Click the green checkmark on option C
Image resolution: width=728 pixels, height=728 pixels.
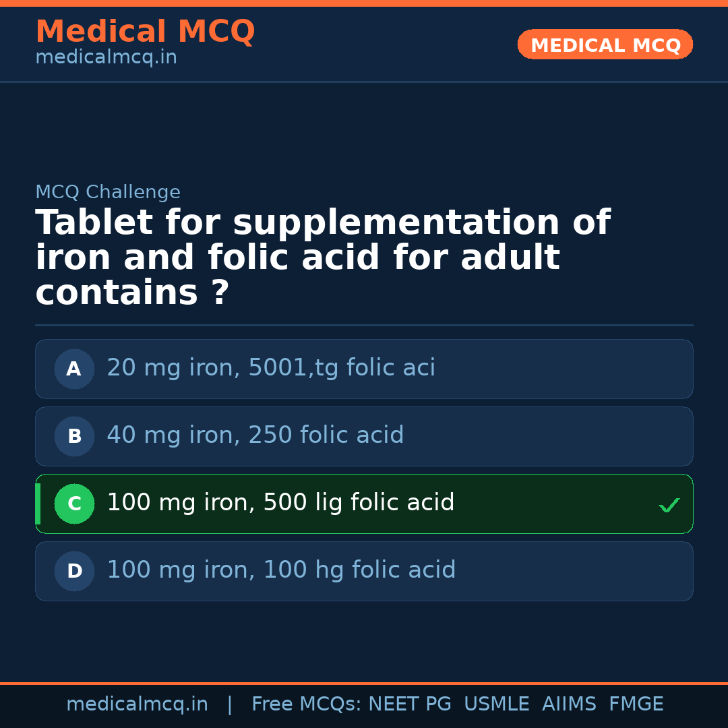pyautogui.click(x=669, y=505)
